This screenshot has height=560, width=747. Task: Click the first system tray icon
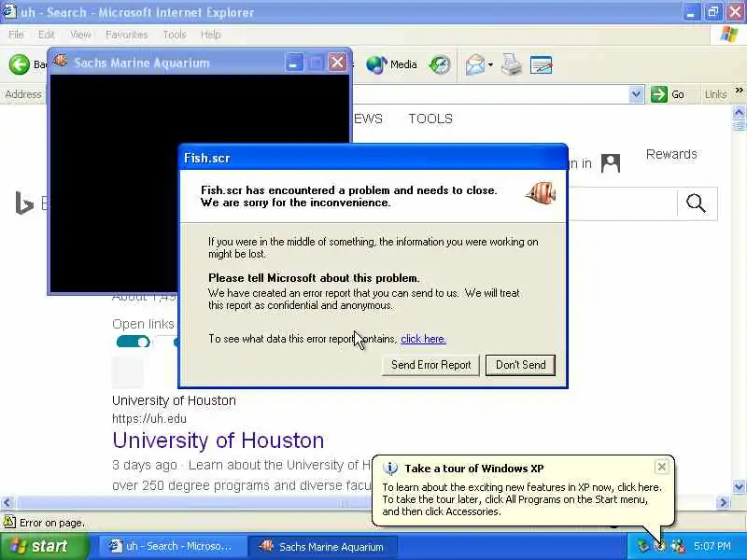pyautogui.click(x=643, y=546)
